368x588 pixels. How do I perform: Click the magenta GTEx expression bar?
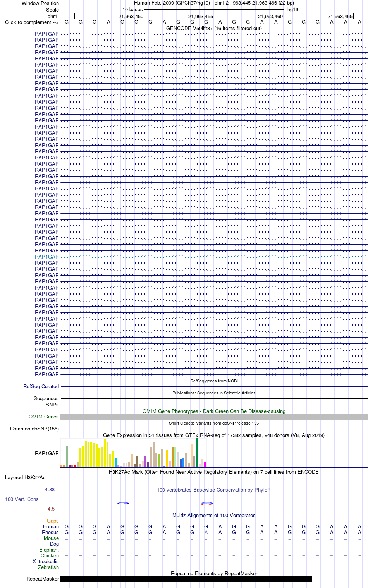(x=205, y=464)
